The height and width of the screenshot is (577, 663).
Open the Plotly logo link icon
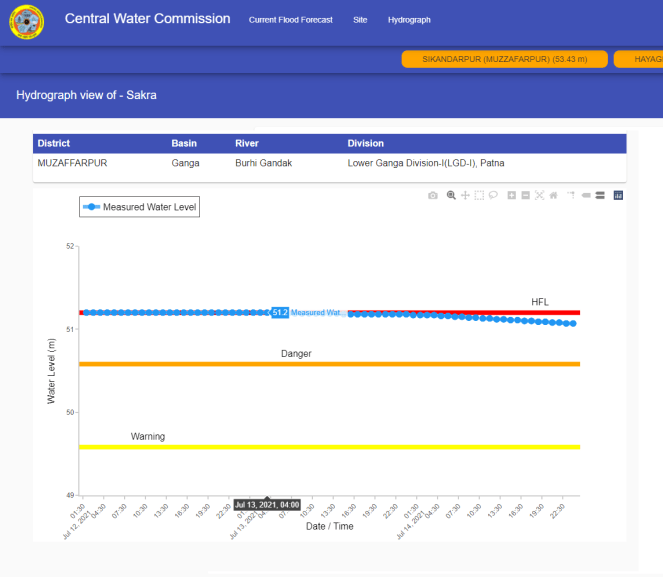click(618, 196)
